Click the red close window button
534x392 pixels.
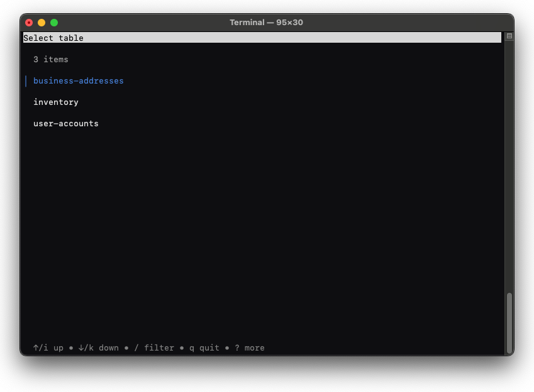[29, 23]
